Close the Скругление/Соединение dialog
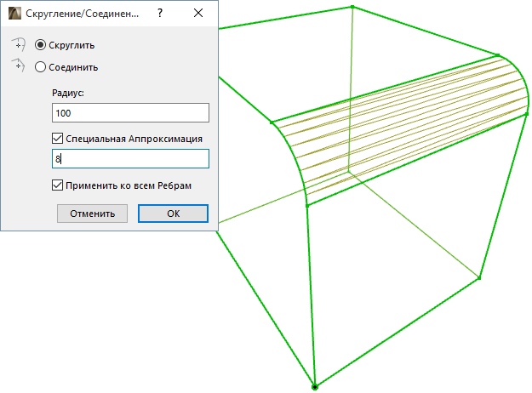Screen dimensions: 532x393 click(198, 14)
